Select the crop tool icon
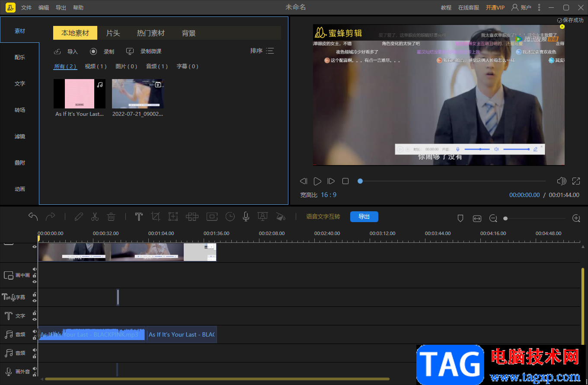 point(156,217)
